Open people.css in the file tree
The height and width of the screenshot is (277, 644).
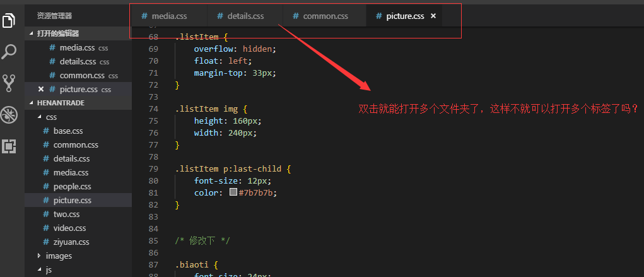tap(78, 187)
